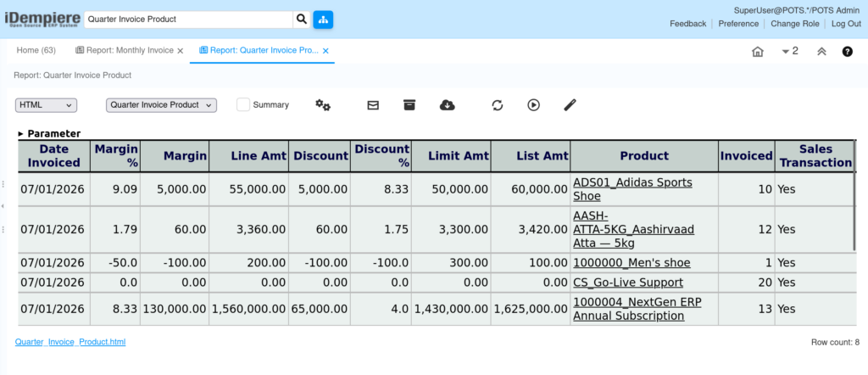
Task: Toggle the Summary checkbox
Action: click(243, 104)
